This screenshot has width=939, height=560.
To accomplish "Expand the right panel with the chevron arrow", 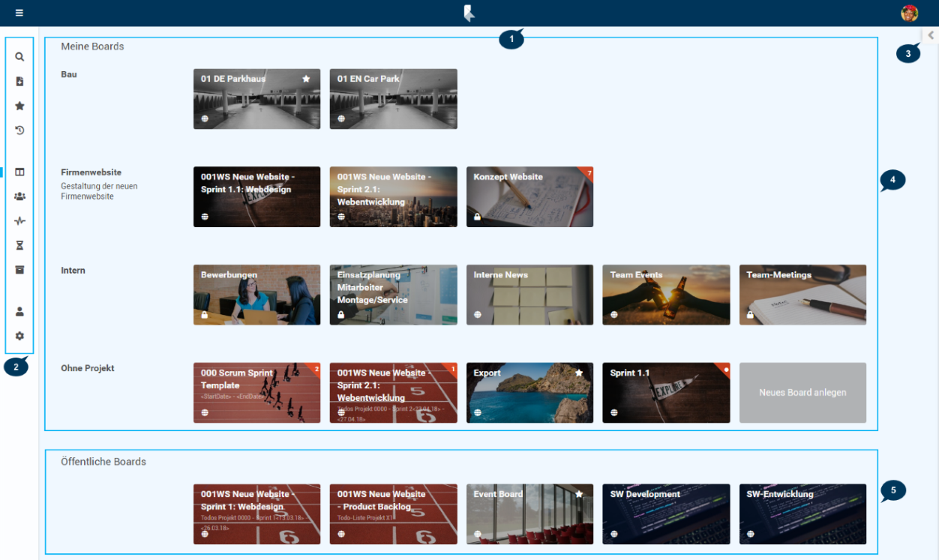I will tap(931, 35).
